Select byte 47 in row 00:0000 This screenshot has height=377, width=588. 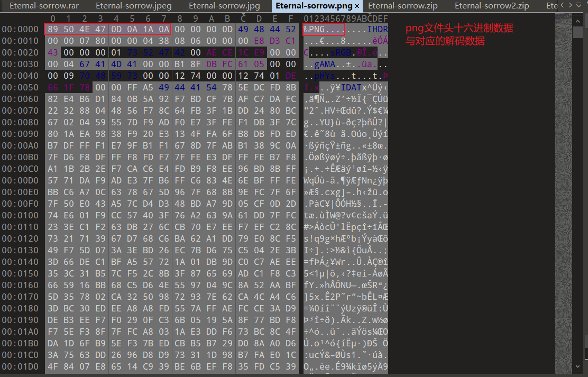(x=100, y=29)
